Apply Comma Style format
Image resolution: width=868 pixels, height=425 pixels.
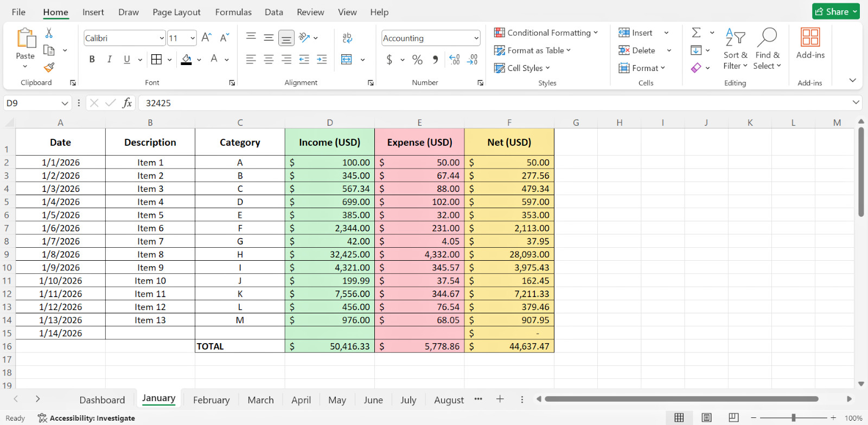point(435,60)
